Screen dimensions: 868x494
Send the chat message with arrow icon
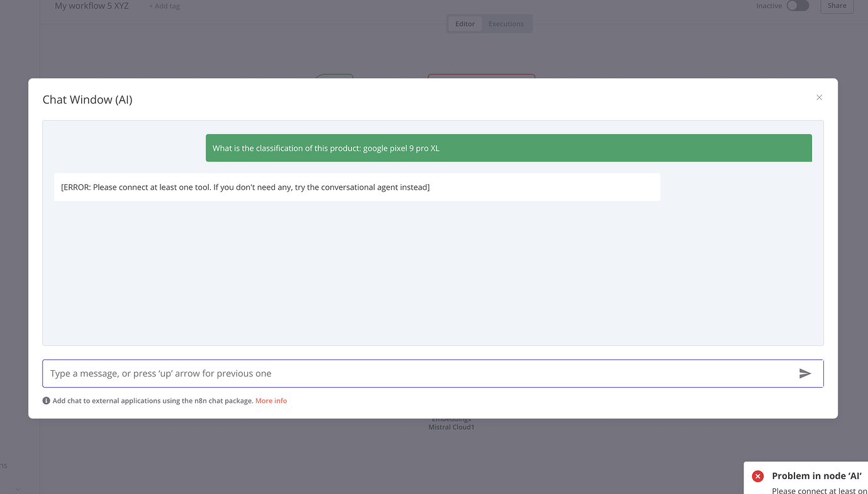[x=804, y=373]
